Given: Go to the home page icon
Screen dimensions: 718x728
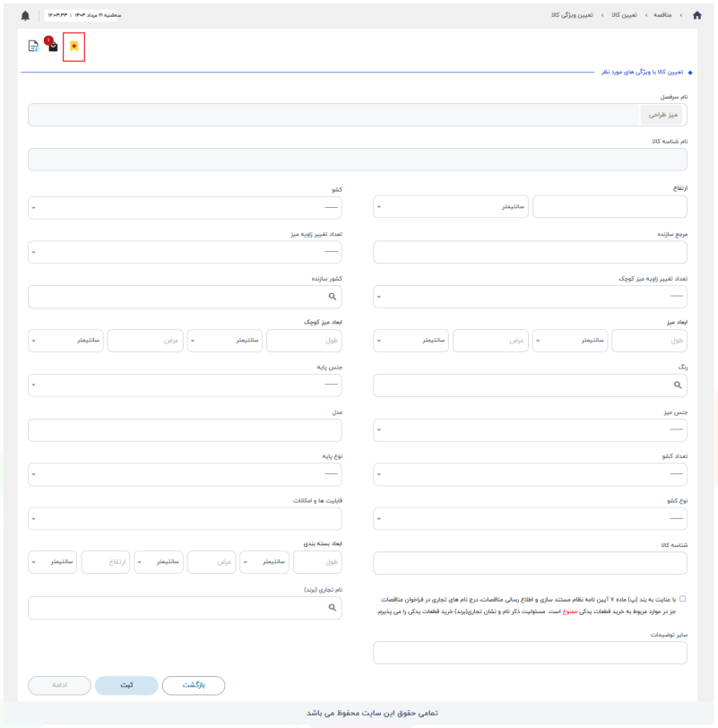Looking at the screenshot, I should click(697, 15).
